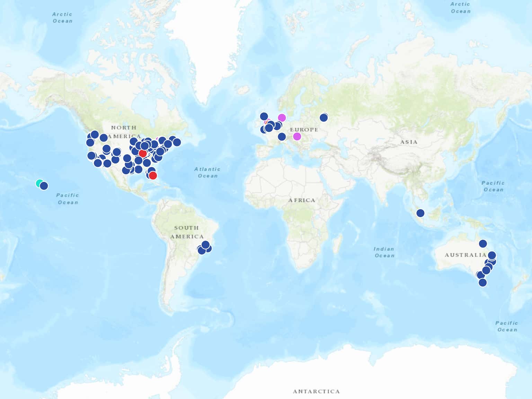Screen dimensions: 532x399
Task: Click the northernmost blue marker over the British Isles
Action: click(264, 116)
